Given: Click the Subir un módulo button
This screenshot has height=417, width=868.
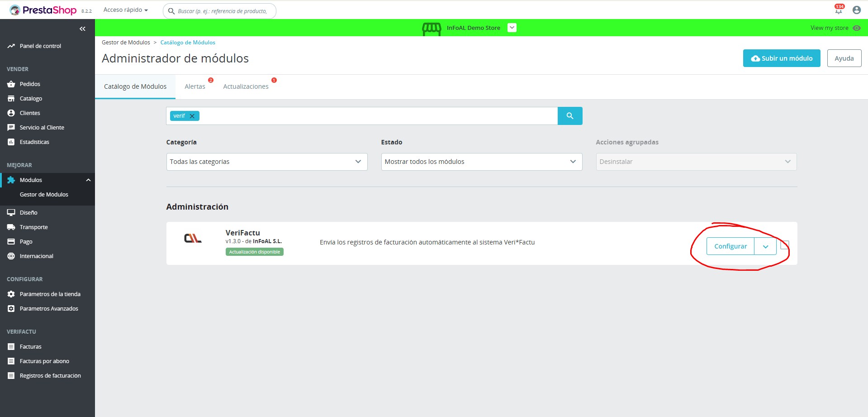Looking at the screenshot, I should (x=781, y=58).
